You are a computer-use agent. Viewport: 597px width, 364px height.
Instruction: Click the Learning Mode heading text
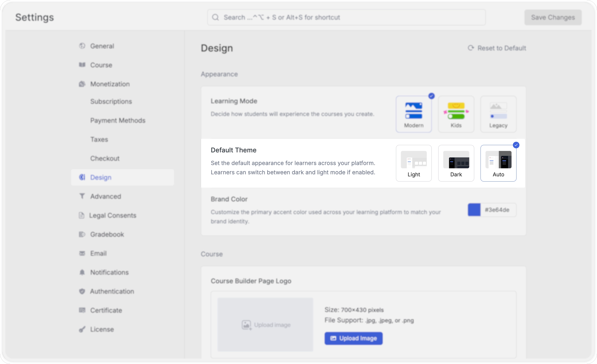pyautogui.click(x=234, y=101)
